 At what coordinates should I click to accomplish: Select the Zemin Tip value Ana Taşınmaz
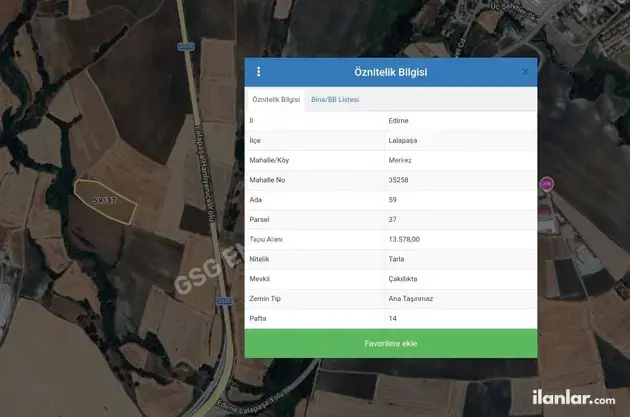click(411, 298)
